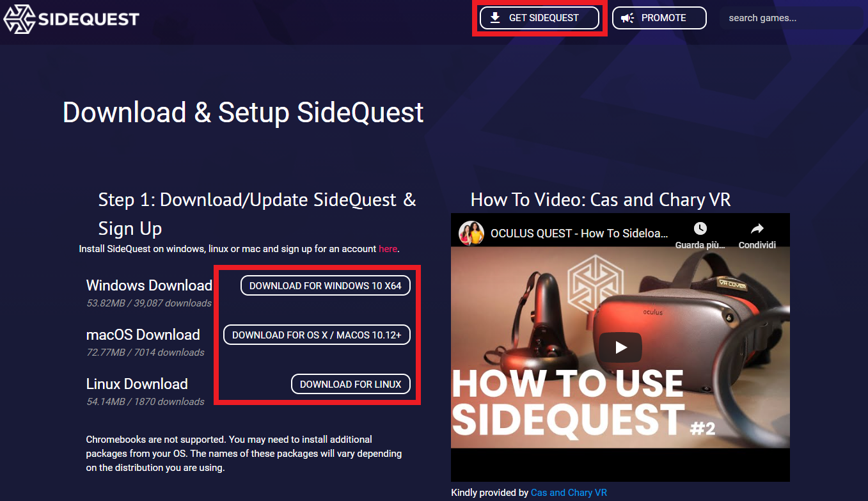Focus the search games input field
Viewport: 868px width, 501px height.
pyautogui.click(x=791, y=18)
